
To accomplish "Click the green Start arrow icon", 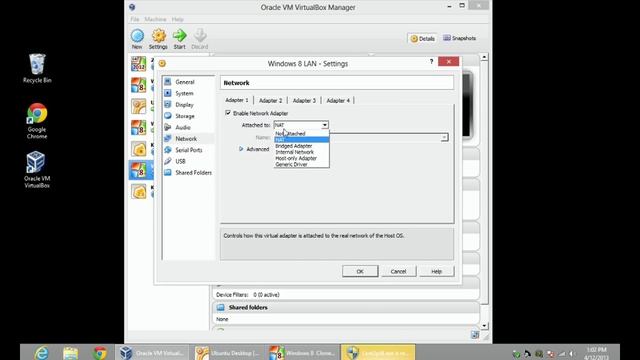I will tap(180, 36).
